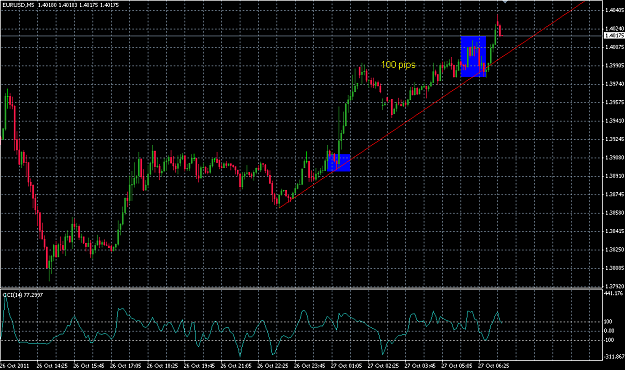This screenshot has height=370, width=625.
Task: Click the 1.39245 price scale label
Action: pyautogui.click(x=614, y=139)
